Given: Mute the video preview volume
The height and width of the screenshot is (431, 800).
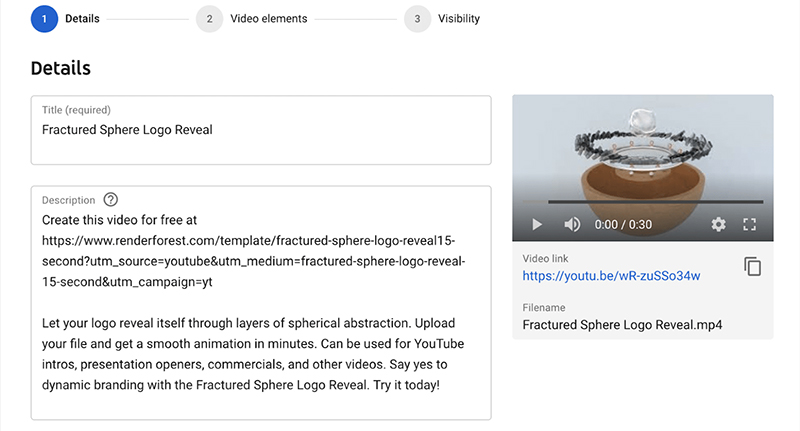Looking at the screenshot, I should point(572,224).
